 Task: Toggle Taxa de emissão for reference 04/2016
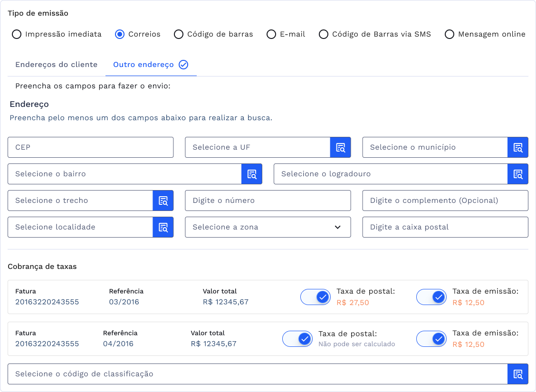[x=431, y=339]
